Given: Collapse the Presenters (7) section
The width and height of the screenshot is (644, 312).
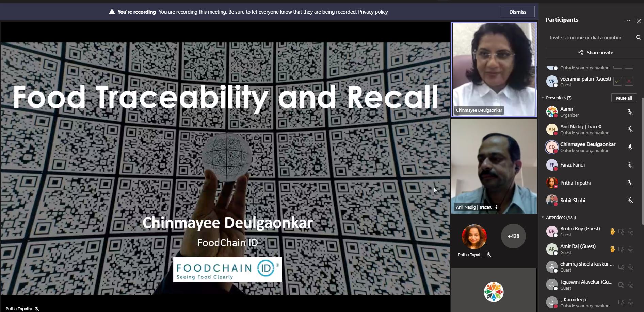Looking at the screenshot, I should 543,98.
